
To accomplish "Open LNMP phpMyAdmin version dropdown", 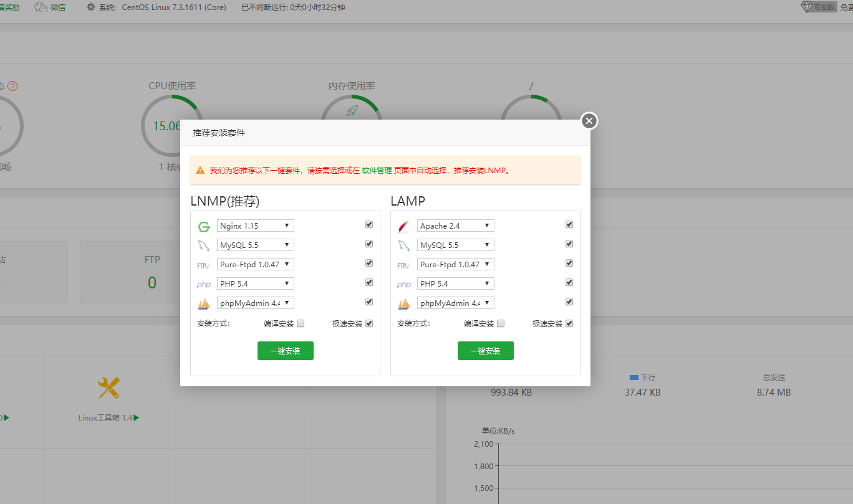I will coord(256,303).
